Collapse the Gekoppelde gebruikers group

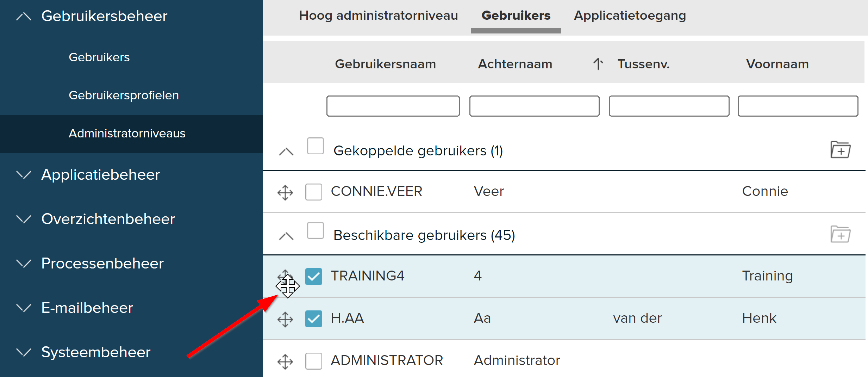(286, 152)
